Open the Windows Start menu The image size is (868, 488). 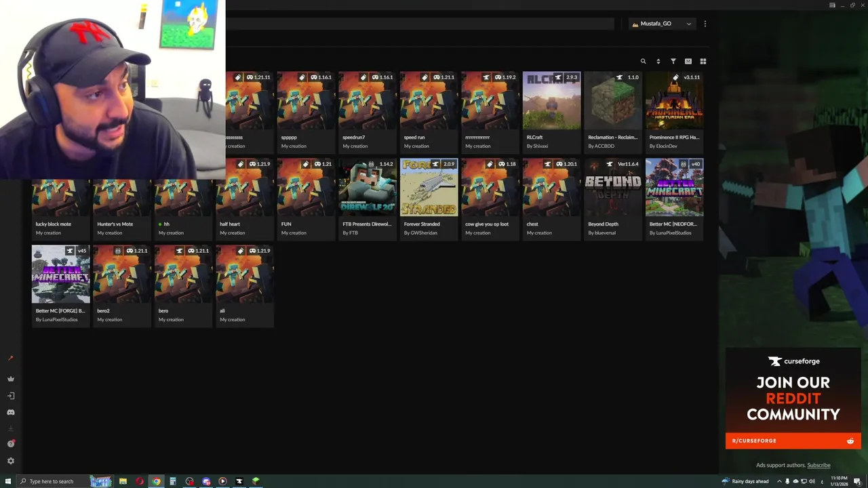point(8,481)
